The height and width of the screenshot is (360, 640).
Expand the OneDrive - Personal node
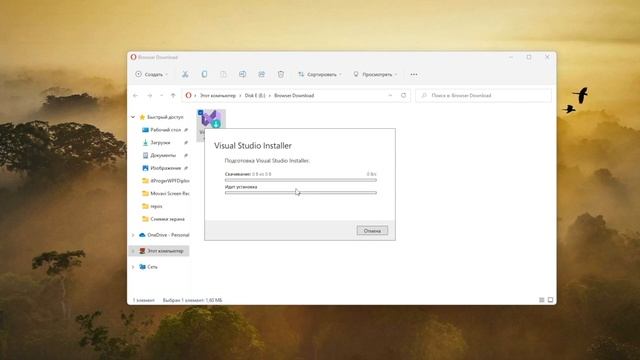click(133, 235)
